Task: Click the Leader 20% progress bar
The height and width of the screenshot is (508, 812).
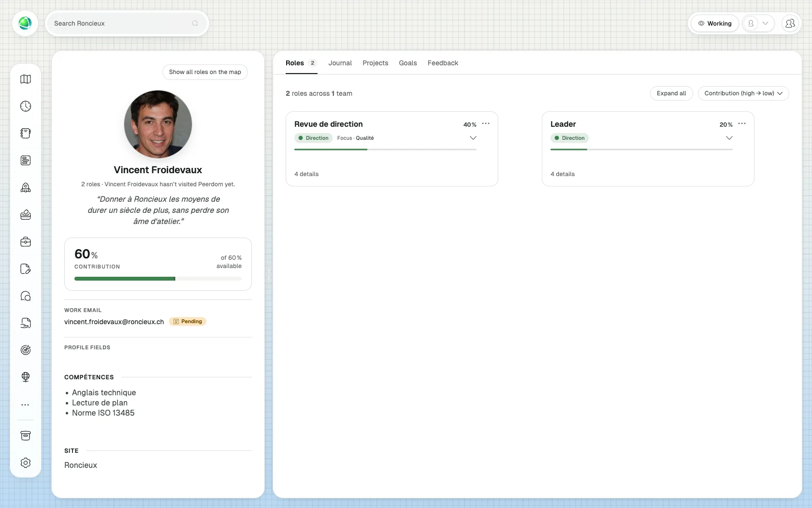Action: coord(641,149)
